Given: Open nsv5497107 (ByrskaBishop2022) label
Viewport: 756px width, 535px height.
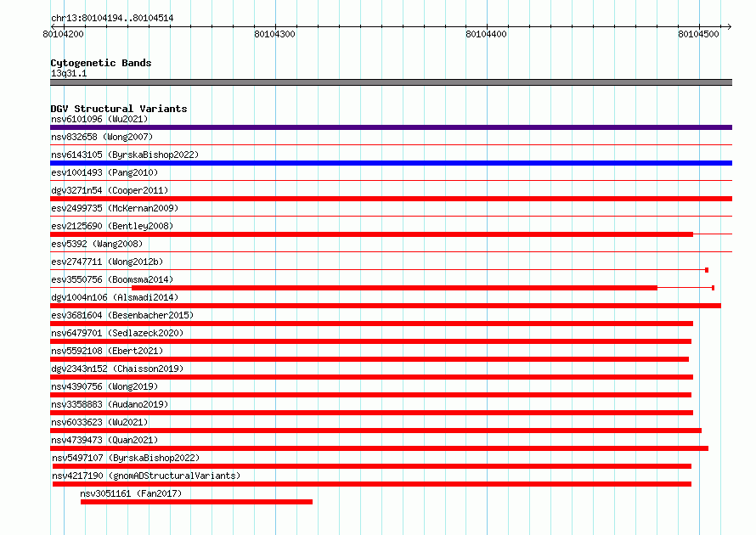Looking at the screenshot, I should click(126, 458).
